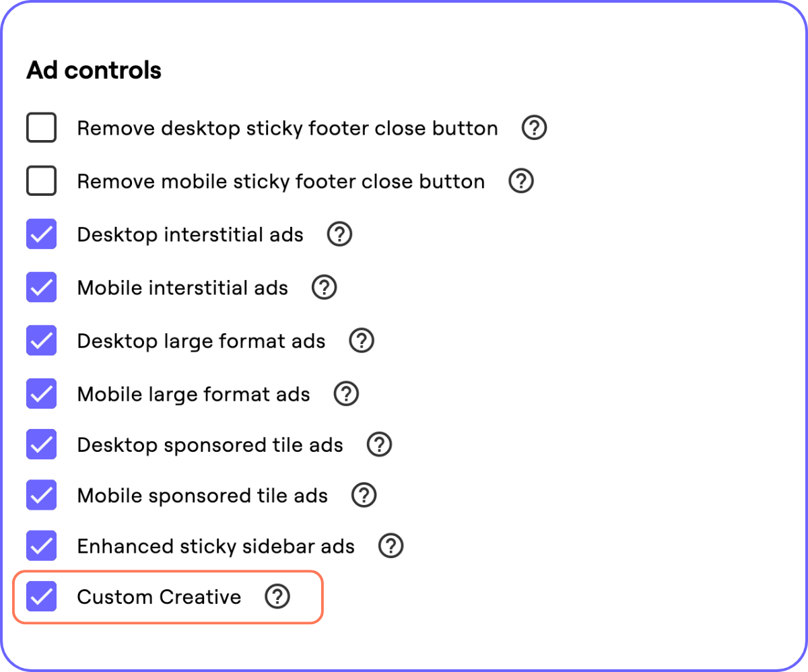Open help for Remove mobile sticky footer close button
Screen dimensions: 808x672
pyautogui.click(x=520, y=180)
